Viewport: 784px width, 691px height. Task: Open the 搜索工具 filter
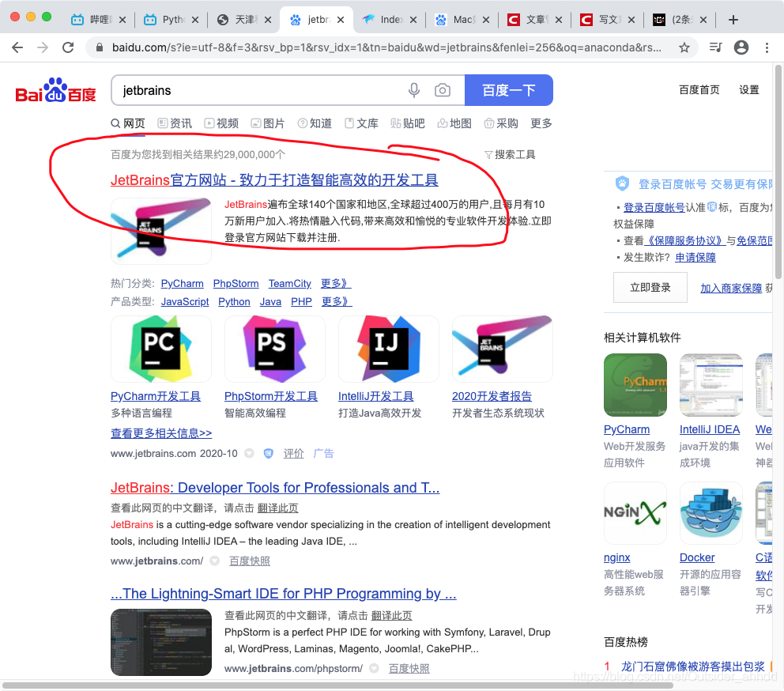[510, 155]
